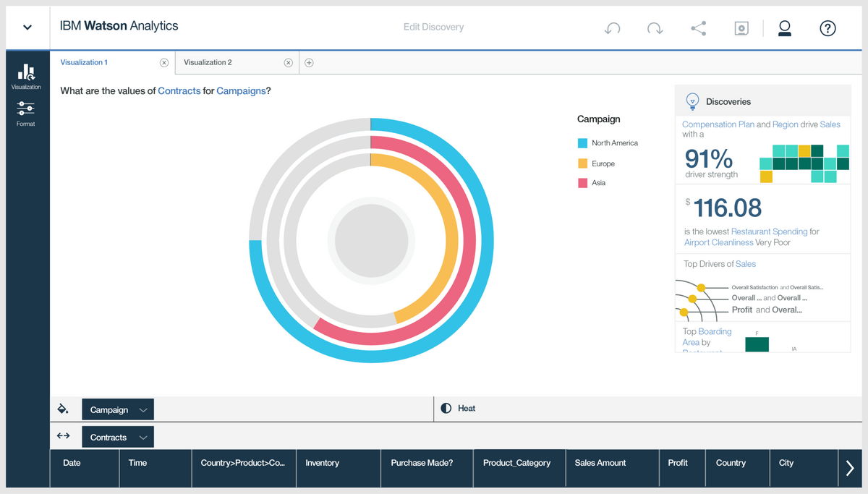Click the snapshot save icon

click(x=741, y=28)
